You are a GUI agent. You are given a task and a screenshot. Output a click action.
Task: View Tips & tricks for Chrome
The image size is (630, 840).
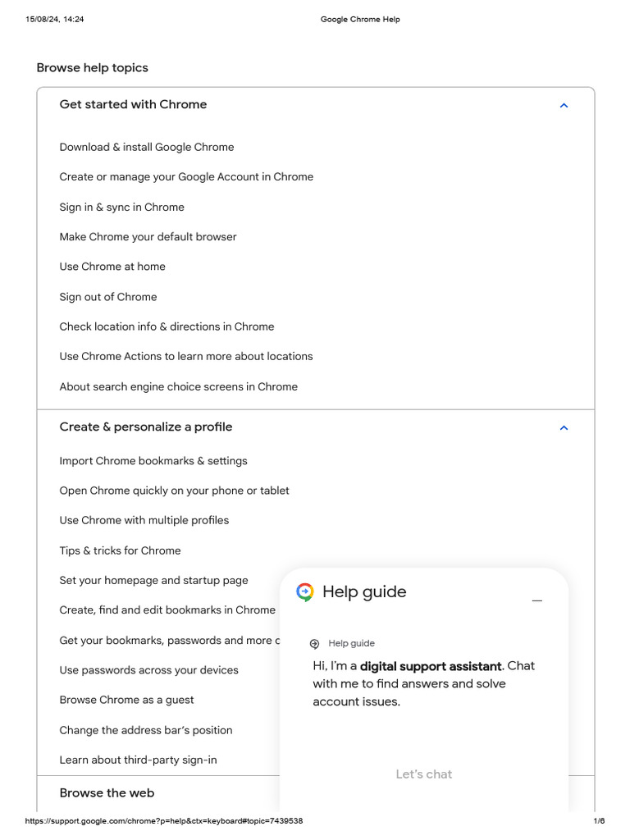click(120, 550)
